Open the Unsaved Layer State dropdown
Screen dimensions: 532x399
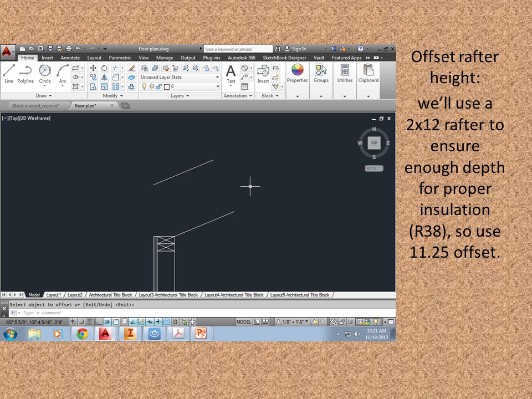click(x=180, y=78)
